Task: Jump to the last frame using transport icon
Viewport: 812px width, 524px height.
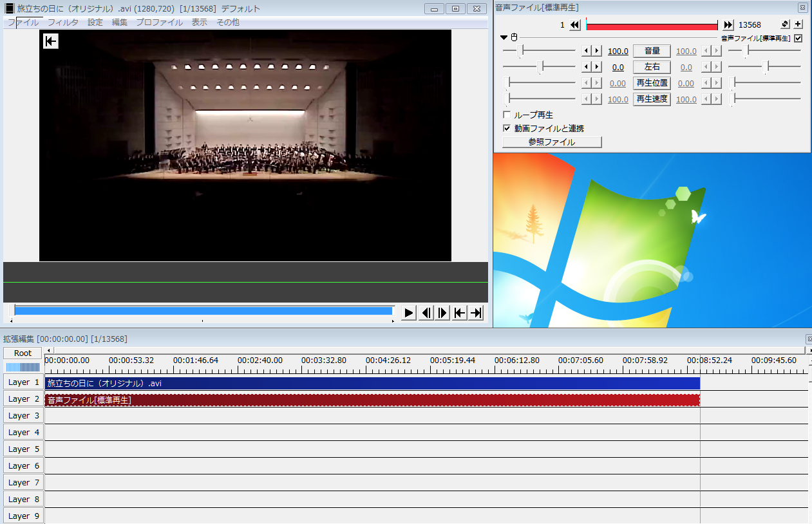Action: (x=476, y=313)
